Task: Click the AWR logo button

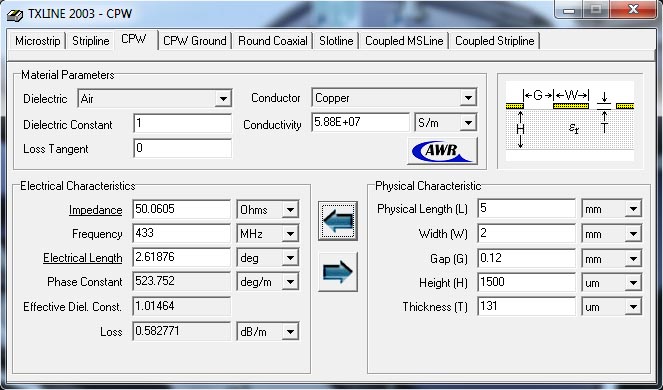Action: 442,151
